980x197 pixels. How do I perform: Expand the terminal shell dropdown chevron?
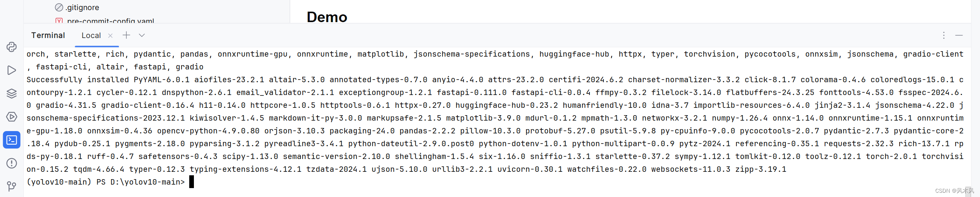[142, 35]
